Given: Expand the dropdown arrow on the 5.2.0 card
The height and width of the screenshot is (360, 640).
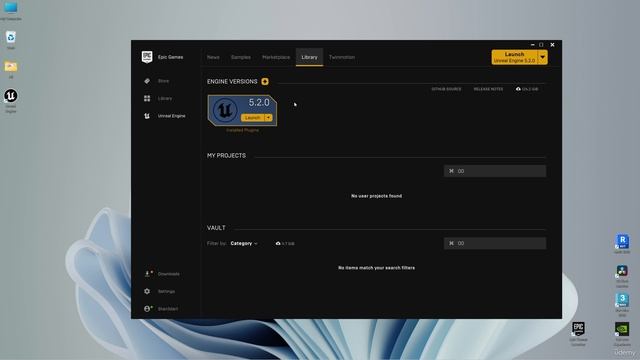Looking at the screenshot, I should point(268,118).
